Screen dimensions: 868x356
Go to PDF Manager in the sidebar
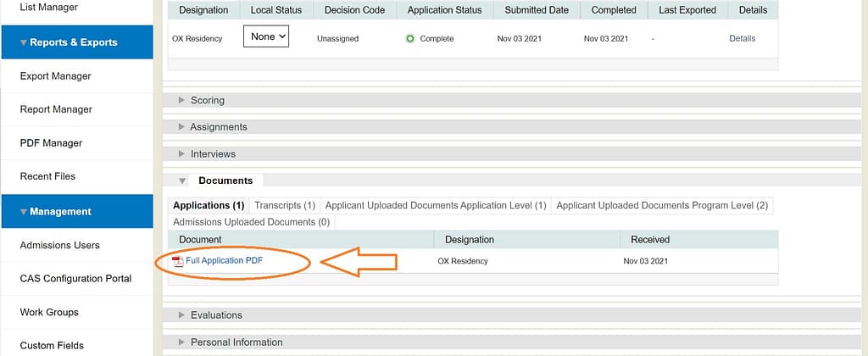coord(49,143)
